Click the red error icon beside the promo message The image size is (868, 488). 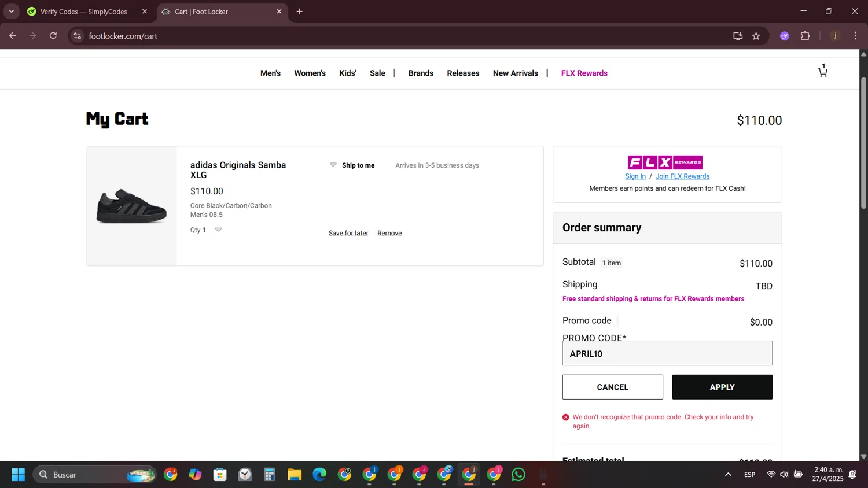566,417
